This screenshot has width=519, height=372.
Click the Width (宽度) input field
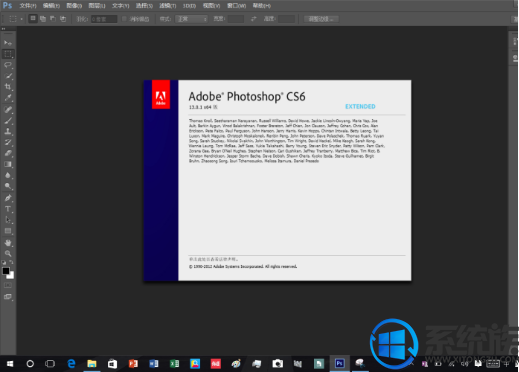[236, 19]
